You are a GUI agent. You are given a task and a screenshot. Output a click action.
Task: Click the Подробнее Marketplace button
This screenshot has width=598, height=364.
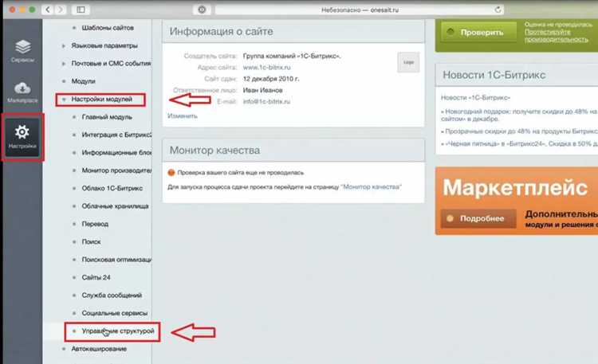pyautogui.click(x=478, y=218)
